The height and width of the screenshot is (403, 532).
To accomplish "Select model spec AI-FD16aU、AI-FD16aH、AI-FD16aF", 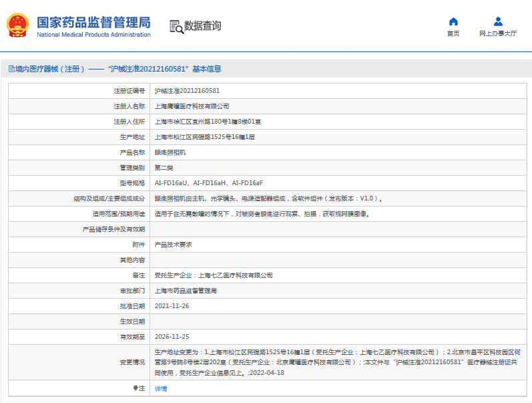I will coord(209,183).
